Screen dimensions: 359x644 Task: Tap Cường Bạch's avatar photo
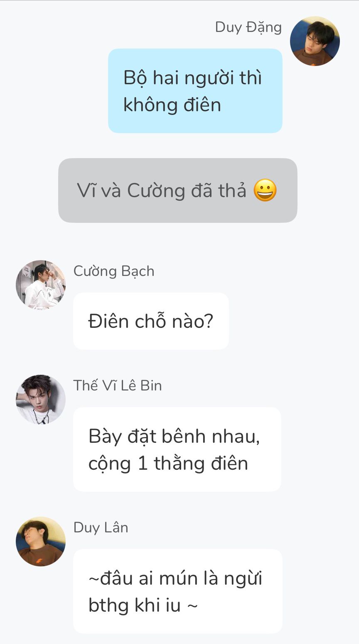pos(41,285)
